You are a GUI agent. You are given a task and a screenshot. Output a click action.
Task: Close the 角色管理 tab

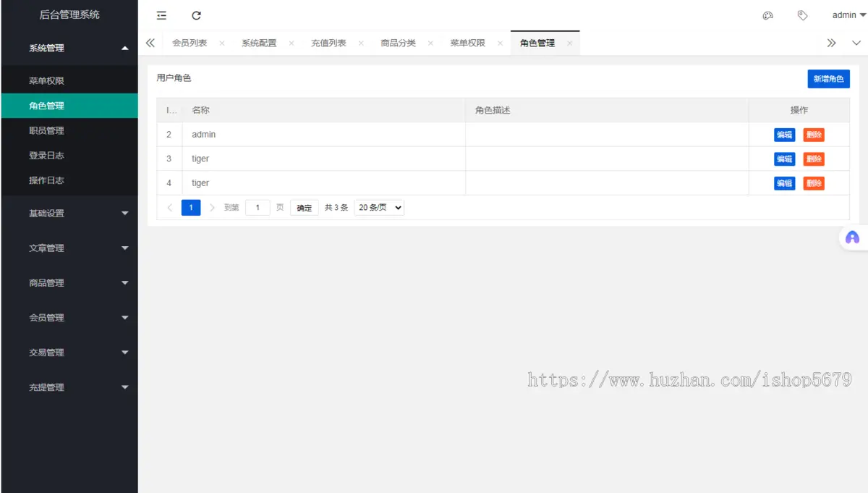pos(570,43)
